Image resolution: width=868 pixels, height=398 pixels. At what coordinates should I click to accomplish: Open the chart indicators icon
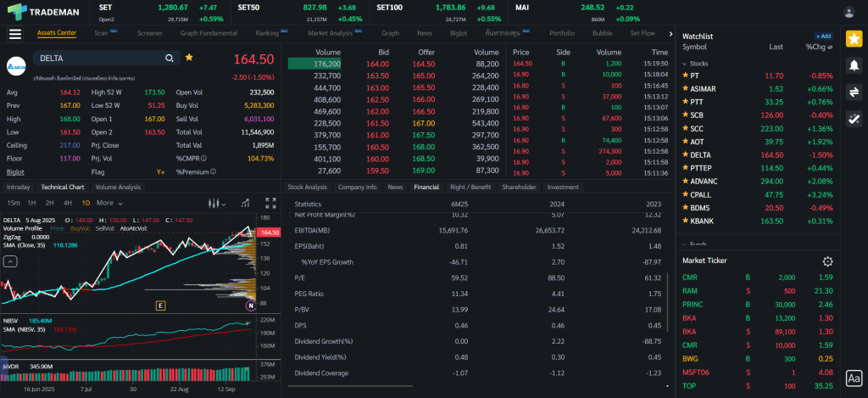(245, 203)
